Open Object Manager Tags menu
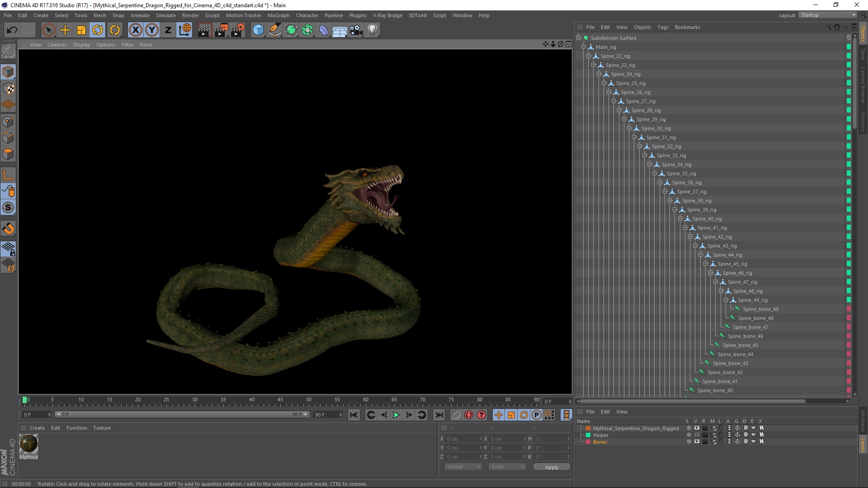This screenshot has width=868, height=488. (x=663, y=27)
